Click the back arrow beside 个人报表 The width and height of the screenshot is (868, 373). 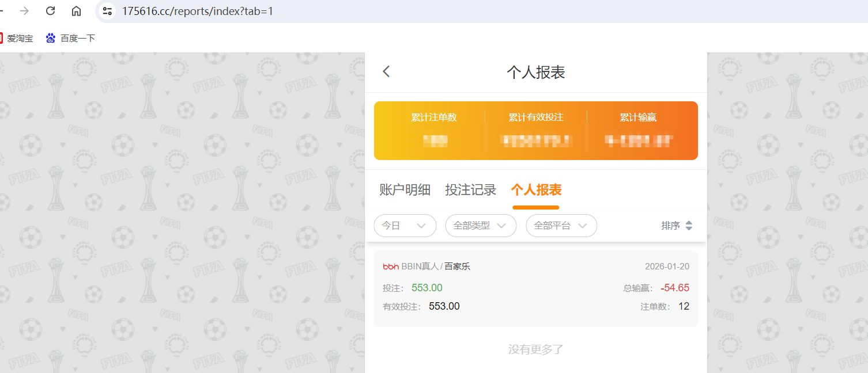(x=386, y=71)
